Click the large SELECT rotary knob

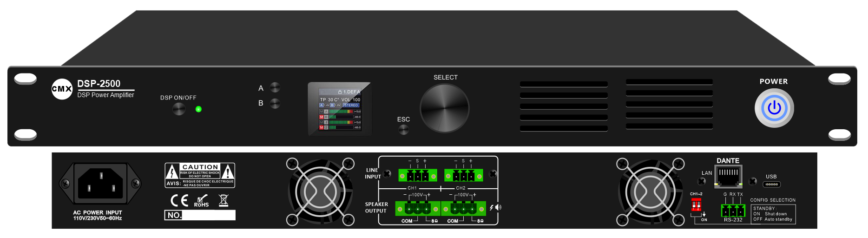[445, 108]
